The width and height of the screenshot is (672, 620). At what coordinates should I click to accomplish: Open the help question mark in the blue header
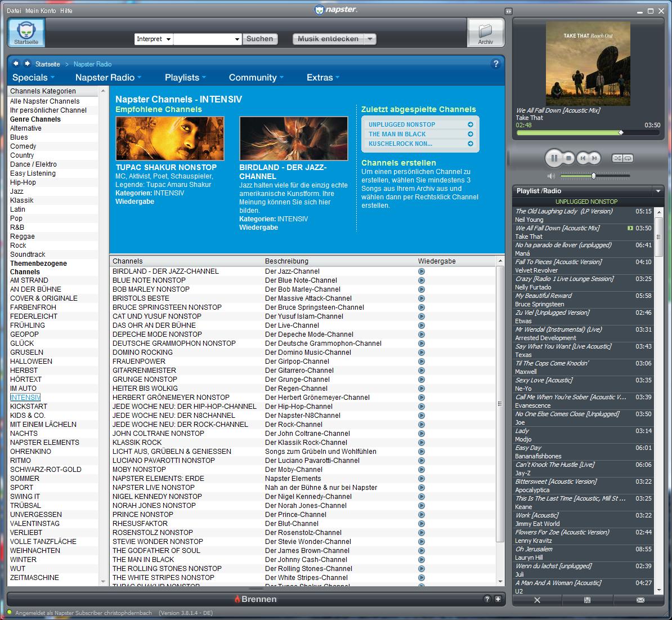(x=496, y=64)
